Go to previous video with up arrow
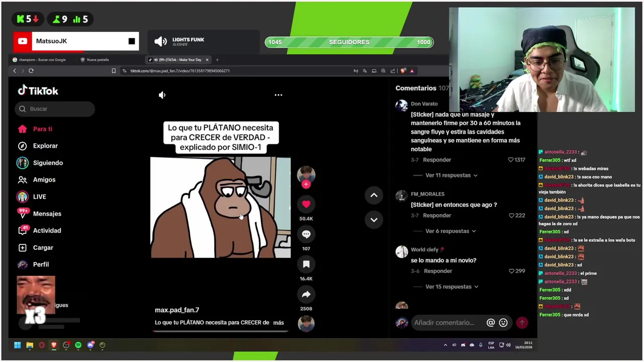Screen dimensions: 644x362 click(x=374, y=195)
